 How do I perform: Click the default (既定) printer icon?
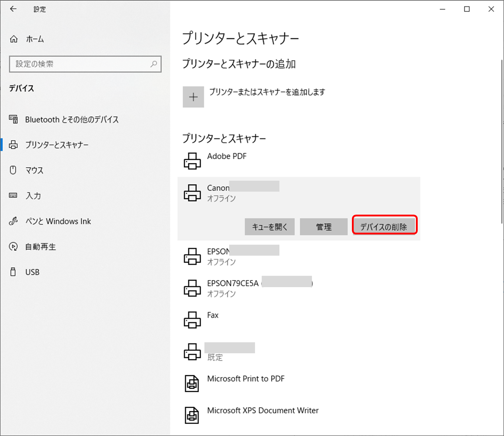click(192, 352)
